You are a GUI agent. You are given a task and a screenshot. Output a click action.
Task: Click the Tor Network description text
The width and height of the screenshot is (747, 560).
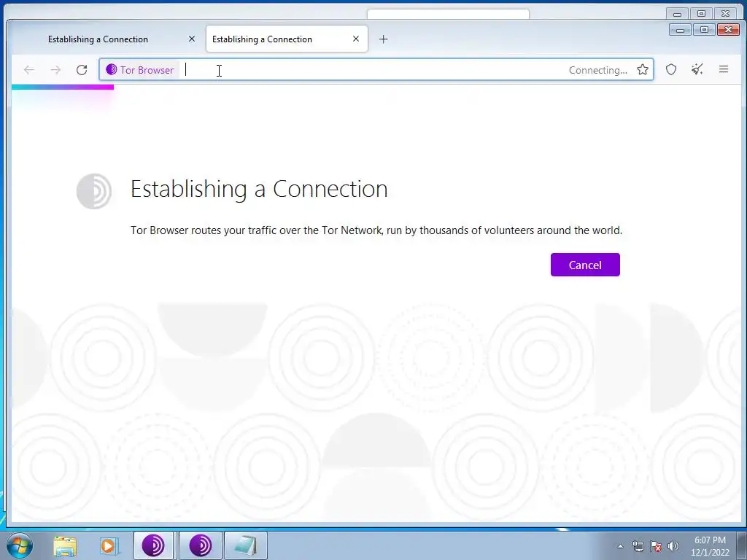coord(376,230)
